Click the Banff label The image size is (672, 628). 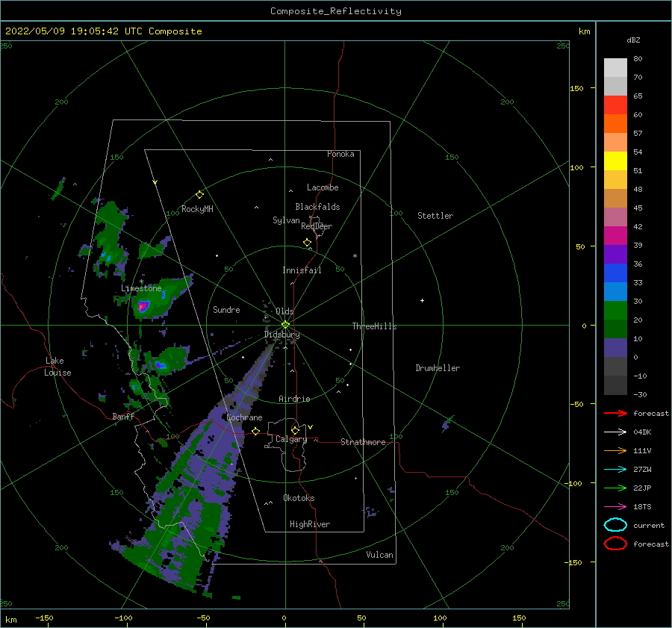pos(123,416)
